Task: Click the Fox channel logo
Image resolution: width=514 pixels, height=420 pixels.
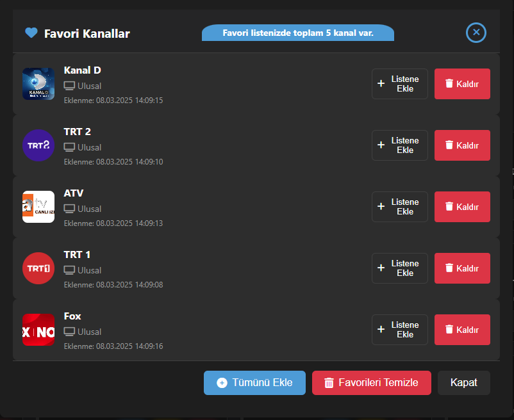Action: pos(38,330)
